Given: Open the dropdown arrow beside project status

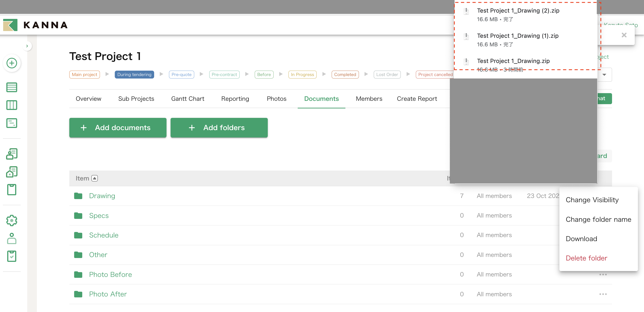Looking at the screenshot, I should (x=604, y=74).
